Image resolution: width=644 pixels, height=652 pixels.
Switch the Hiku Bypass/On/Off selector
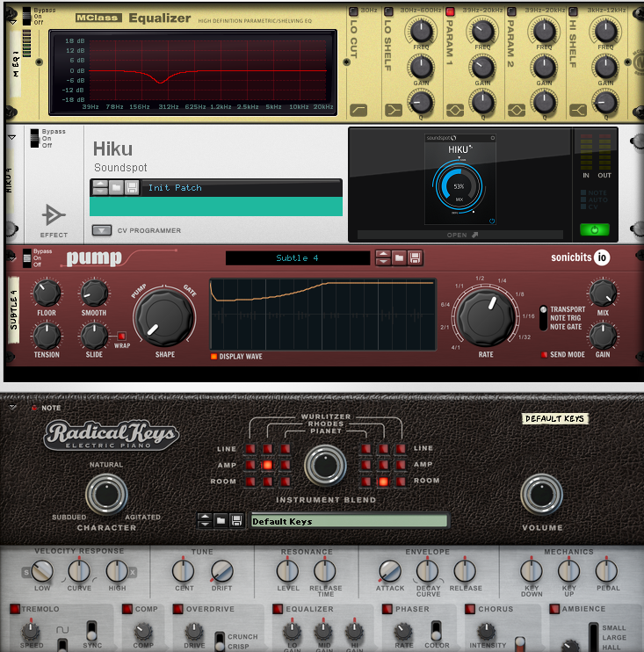coord(34,138)
